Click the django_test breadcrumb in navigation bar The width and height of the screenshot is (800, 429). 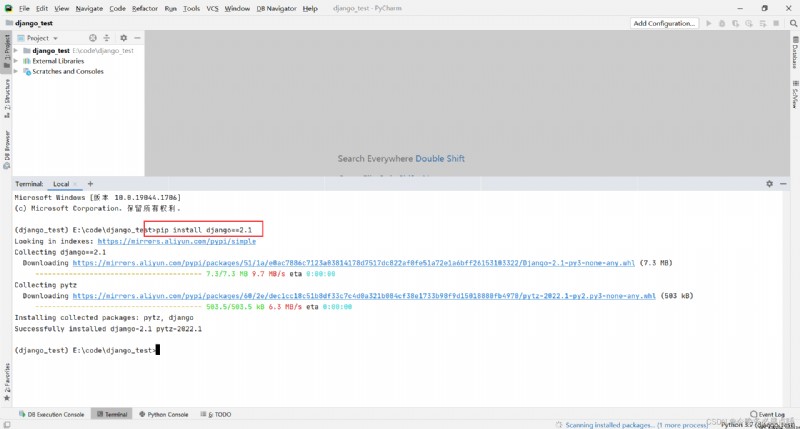click(x=34, y=23)
